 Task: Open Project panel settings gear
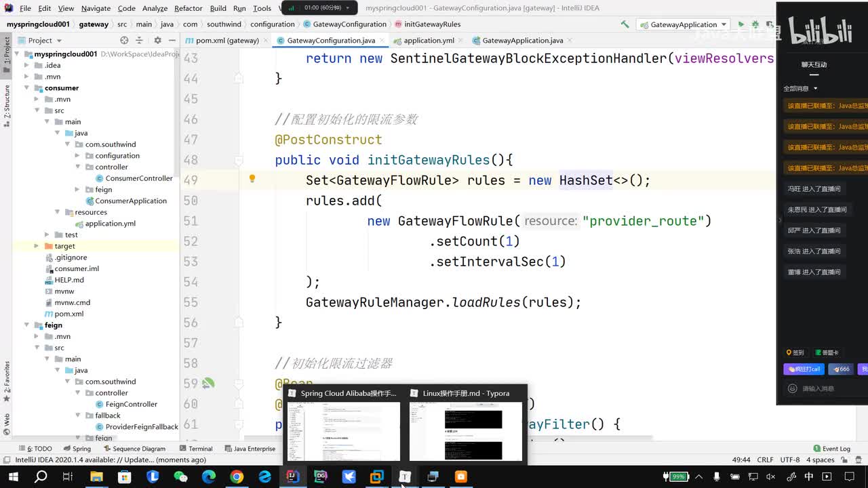(x=157, y=41)
